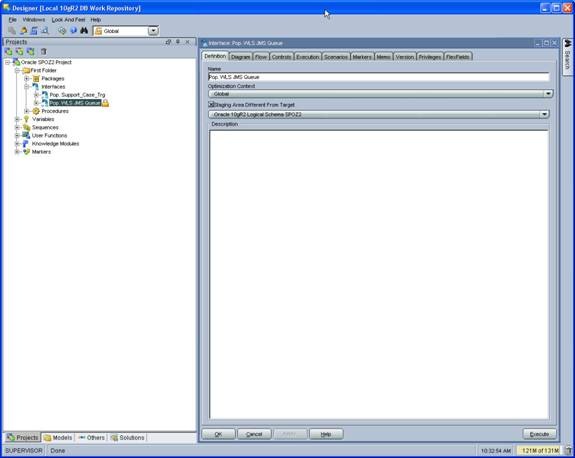This screenshot has width=575, height=458.
Task: Select the Pop. Support_Case_Trg interface
Action: click(x=77, y=95)
